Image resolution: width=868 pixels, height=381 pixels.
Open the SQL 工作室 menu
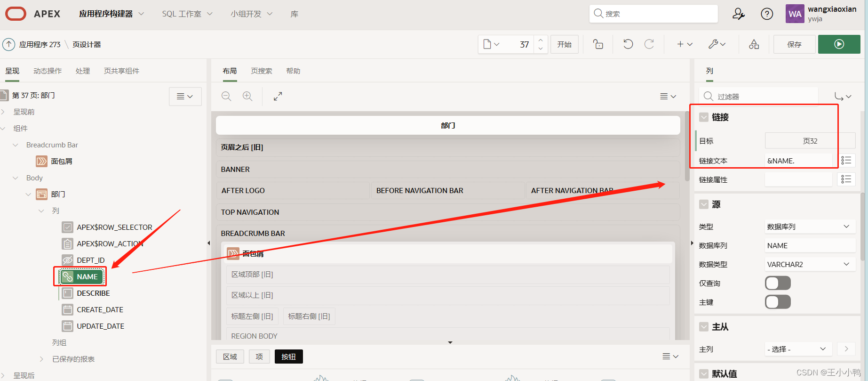click(187, 14)
